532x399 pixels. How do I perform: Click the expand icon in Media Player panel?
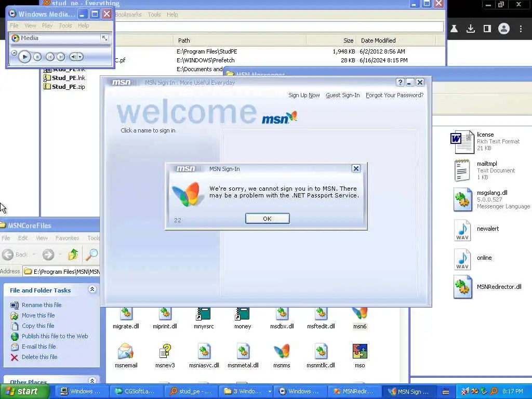105,37
